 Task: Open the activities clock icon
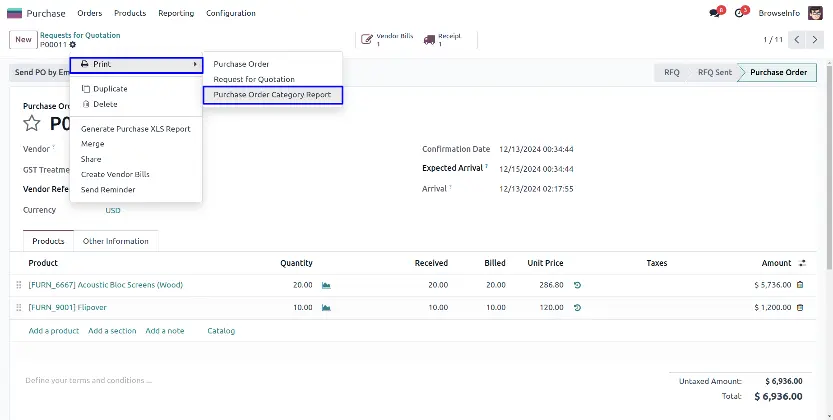(741, 13)
